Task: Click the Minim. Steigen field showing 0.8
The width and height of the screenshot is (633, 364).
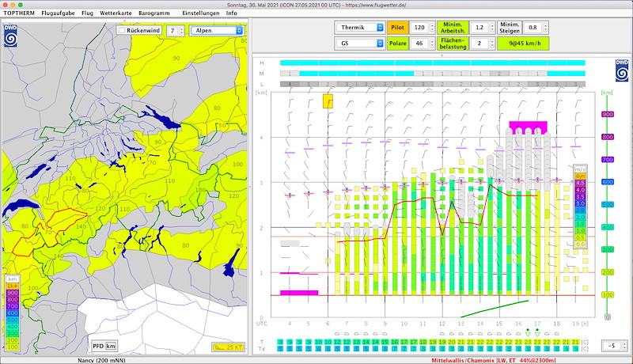Action: pos(533,28)
